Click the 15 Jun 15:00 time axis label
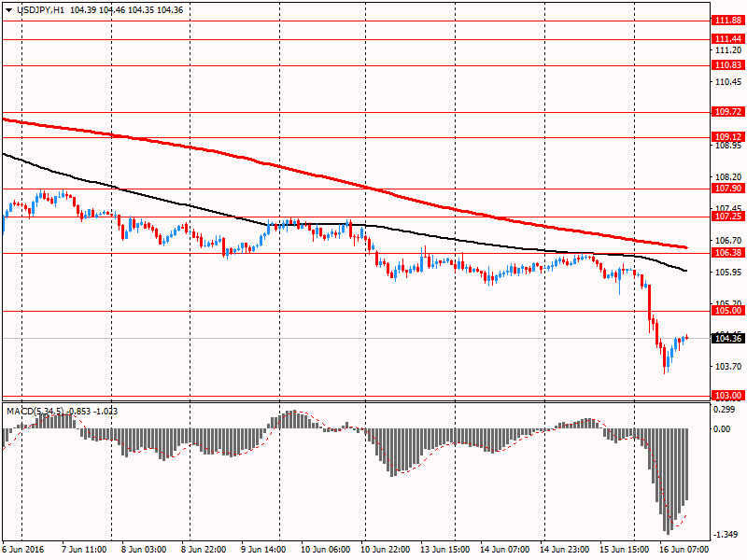The height and width of the screenshot is (560, 747). [624, 550]
